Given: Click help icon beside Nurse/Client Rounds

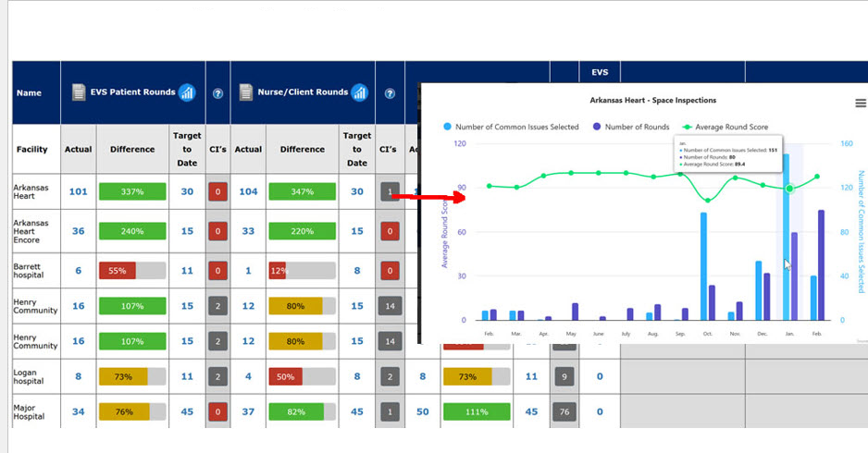Looking at the screenshot, I should click(390, 92).
